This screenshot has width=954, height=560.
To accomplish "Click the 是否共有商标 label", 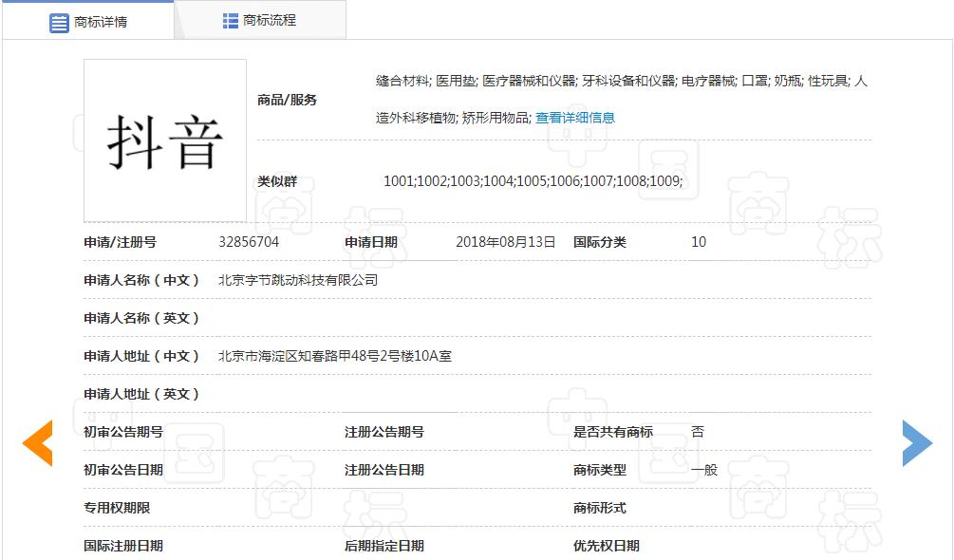I will pos(613,432).
